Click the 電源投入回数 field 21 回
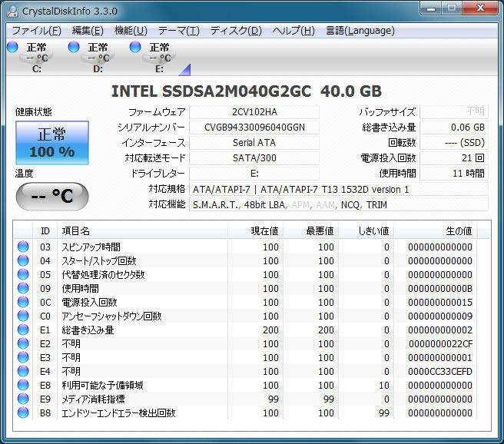 tap(454, 158)
